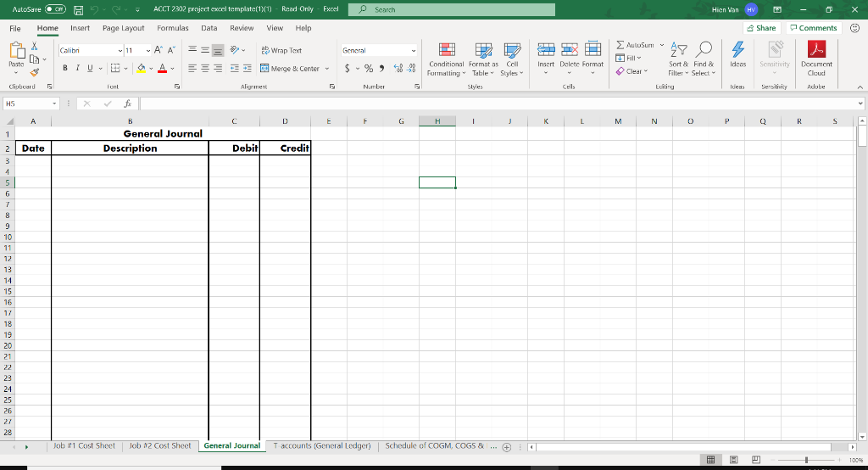The image size is (868, 470).
Task: Click the Comments button
Action: pyautogui.click(x=813, y=28)
